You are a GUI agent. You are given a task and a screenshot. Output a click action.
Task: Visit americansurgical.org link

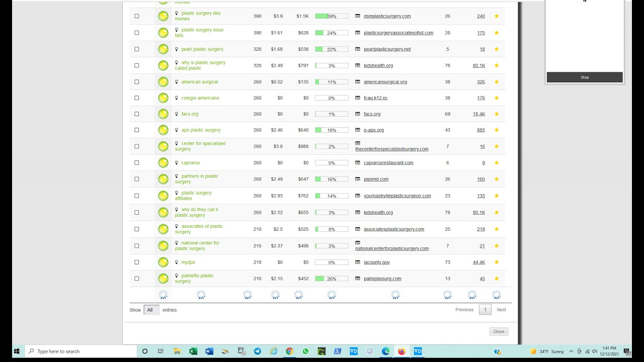[x=385, y=82]
